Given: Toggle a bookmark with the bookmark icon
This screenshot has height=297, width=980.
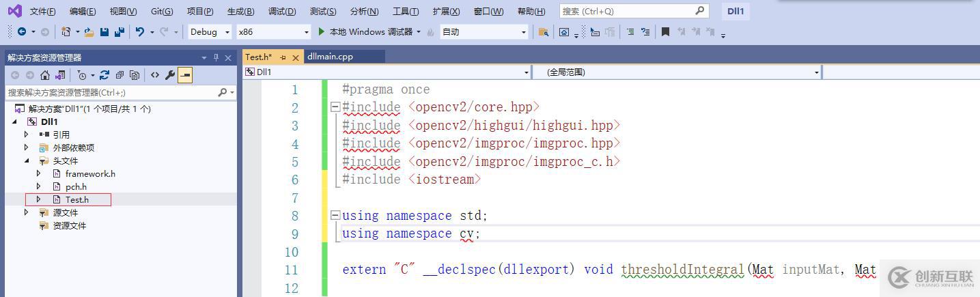Looking at the screenshot, I should (x=665, y=31).
